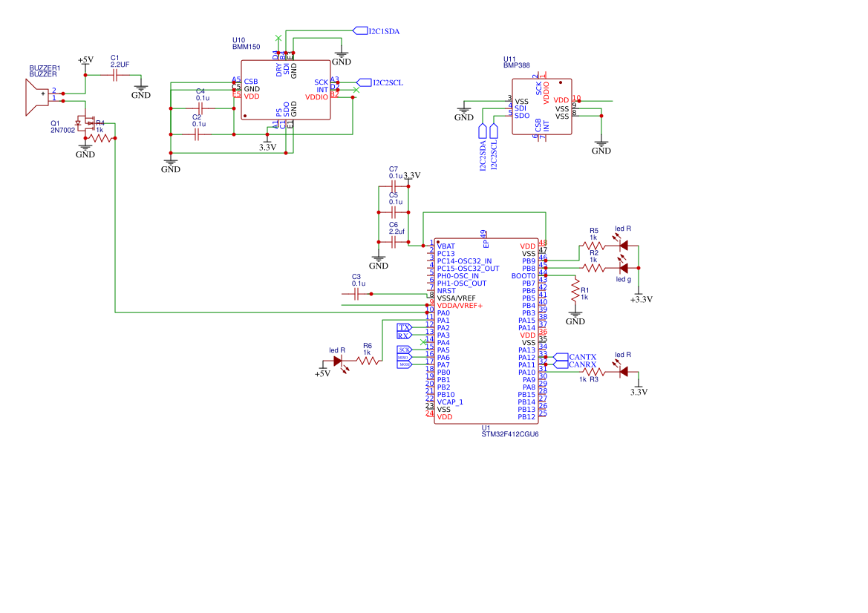Select the MISO port arrow on PA6

tap(403, 357)
